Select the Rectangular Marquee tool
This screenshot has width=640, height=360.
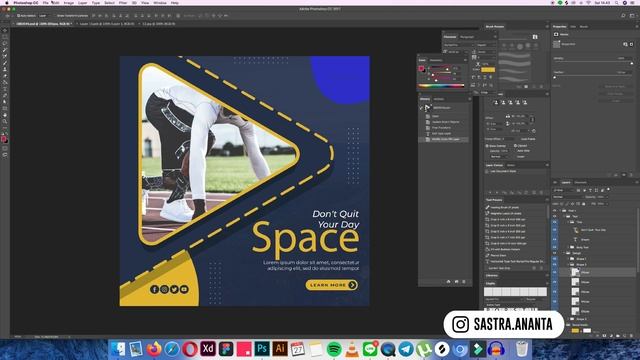[5, 37]
